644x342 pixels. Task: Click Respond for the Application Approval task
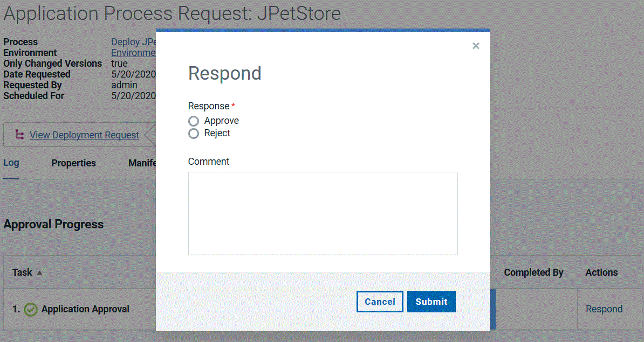tap(604, 309)
